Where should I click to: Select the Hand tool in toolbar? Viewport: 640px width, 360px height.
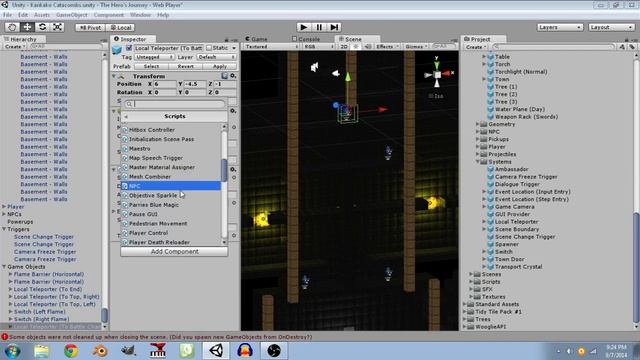coord(12,27)
